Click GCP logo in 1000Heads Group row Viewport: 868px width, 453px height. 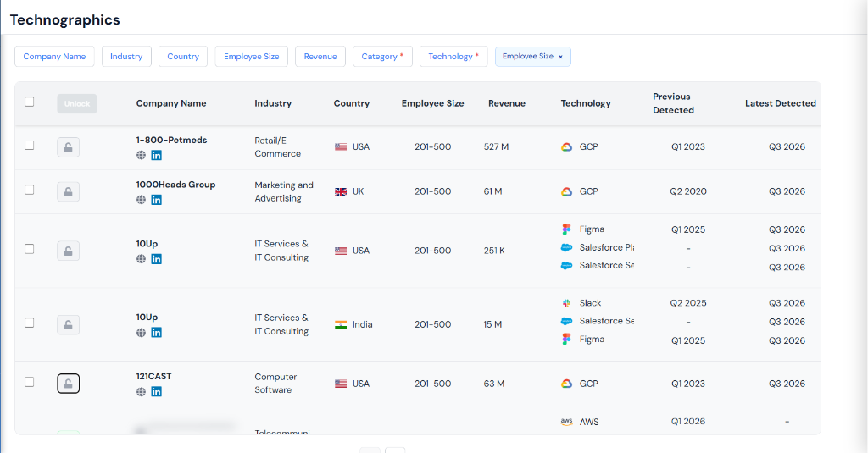566,192
